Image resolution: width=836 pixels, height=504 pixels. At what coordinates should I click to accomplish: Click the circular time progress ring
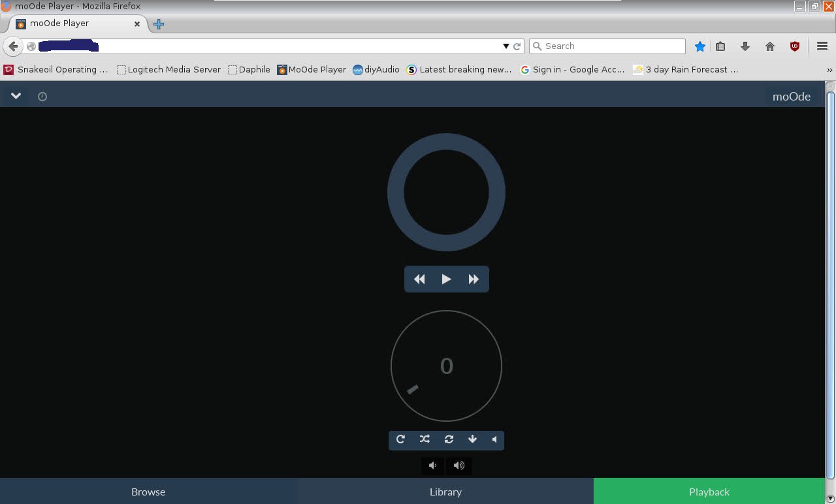[x=446, y=192]
